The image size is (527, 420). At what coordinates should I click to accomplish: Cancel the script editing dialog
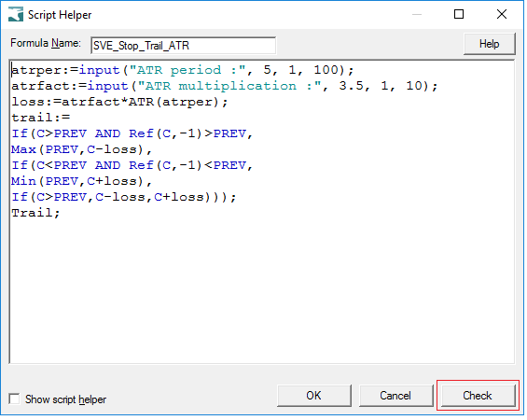tap(395, 396)
